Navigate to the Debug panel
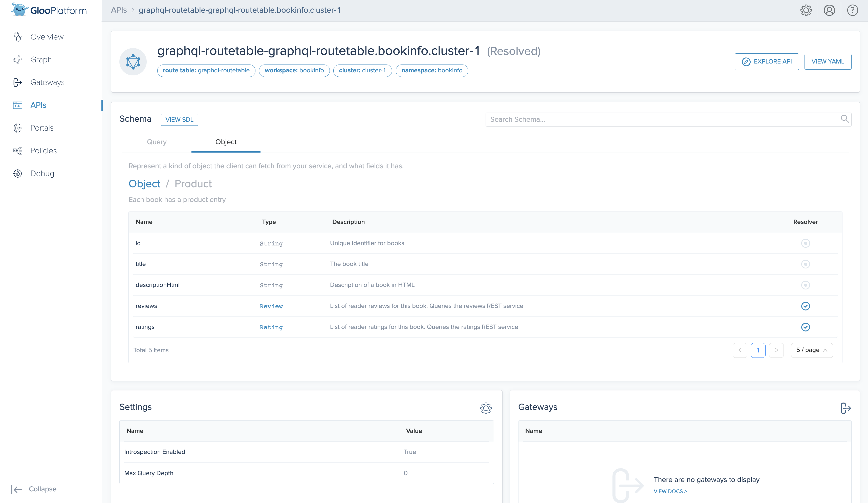 42,173
